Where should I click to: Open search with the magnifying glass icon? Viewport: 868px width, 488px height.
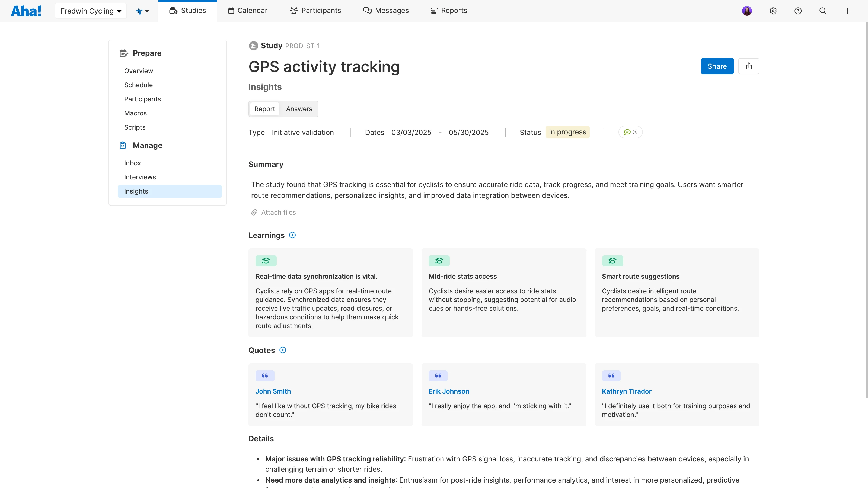[823, 11]
